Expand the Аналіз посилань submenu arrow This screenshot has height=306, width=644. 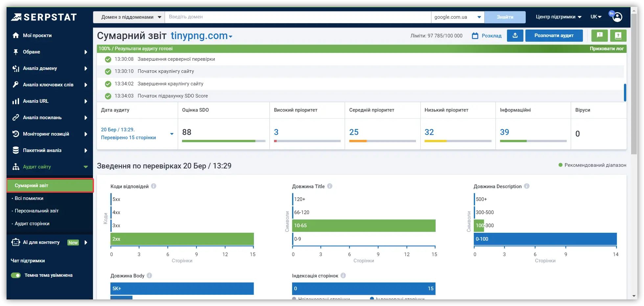86,118
